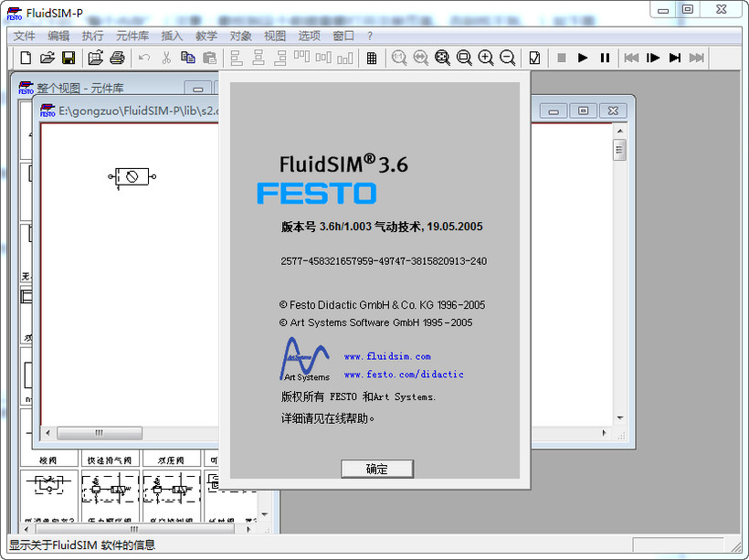This screenshot has height=560, width=749.
Task: Click the next topic fast-forward icon
Action: pyautogui.click(x=696, y=58)
